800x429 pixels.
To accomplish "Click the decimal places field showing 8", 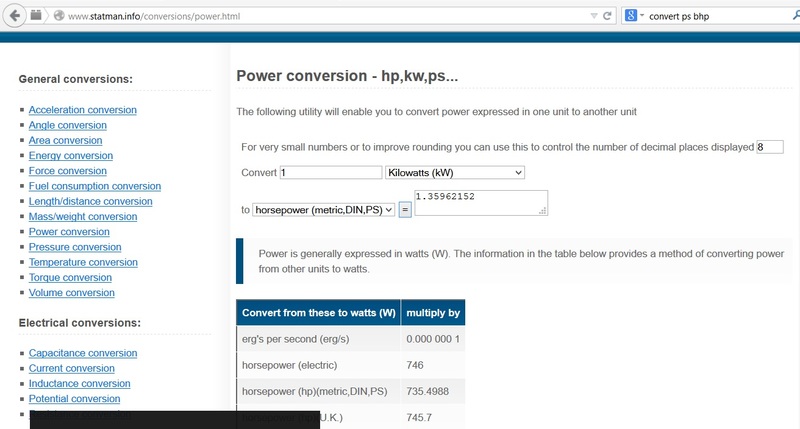I will (x=769, y=147).
